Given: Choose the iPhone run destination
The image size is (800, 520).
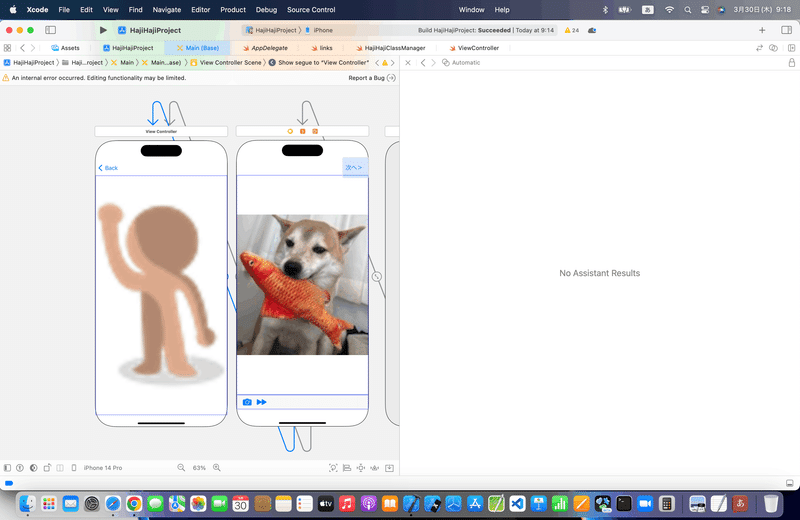Looking at the screenshot, I should pyautogui.click(x=319, y=30).
